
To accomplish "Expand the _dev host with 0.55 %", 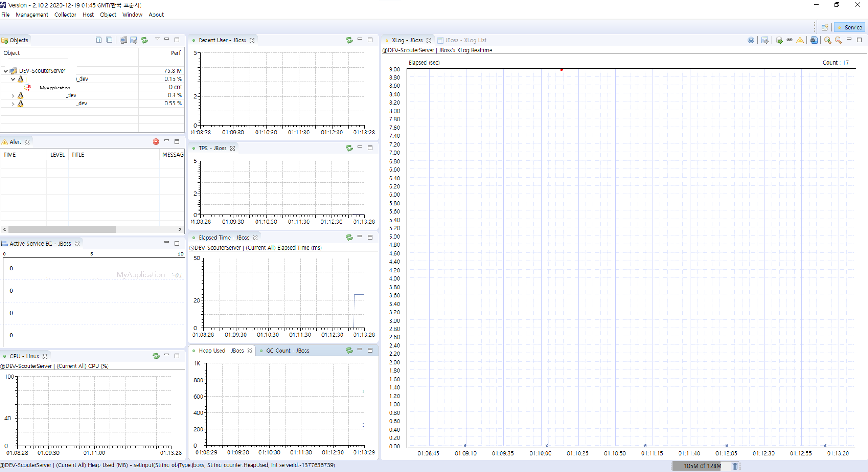I will click(13, 104).
